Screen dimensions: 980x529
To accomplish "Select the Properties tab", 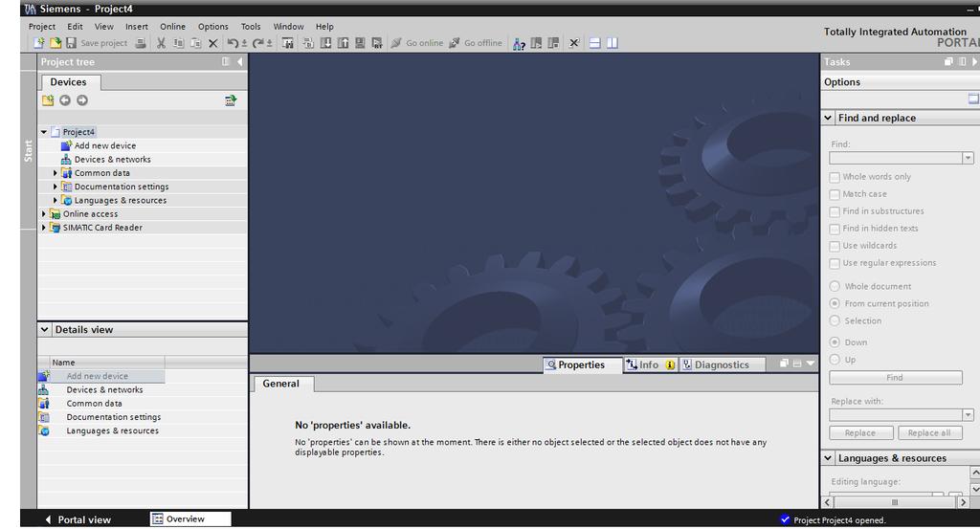I will click(582, 364).
